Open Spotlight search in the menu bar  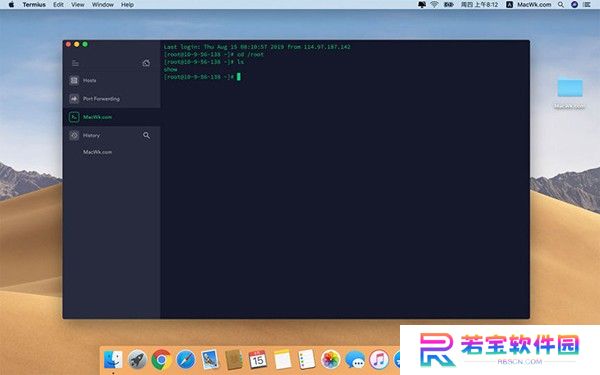pyautogui.click(x=561, y=5)
